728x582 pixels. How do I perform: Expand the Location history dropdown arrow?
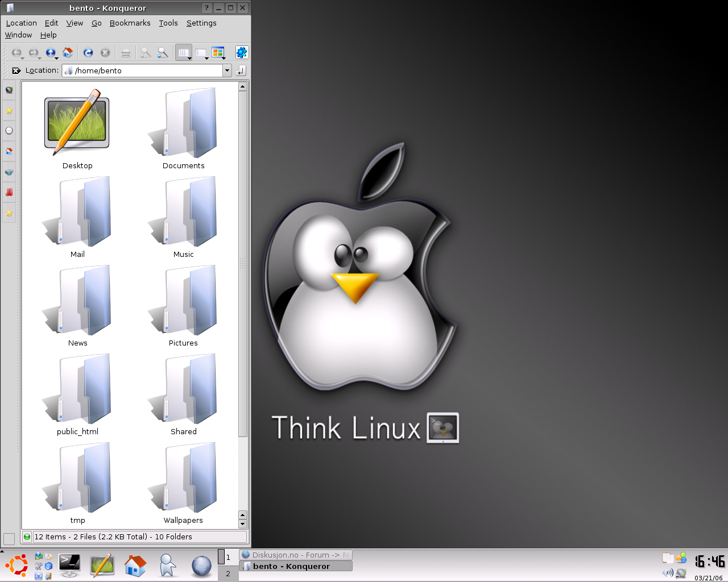pyautogui.click(x=227, y=70)
